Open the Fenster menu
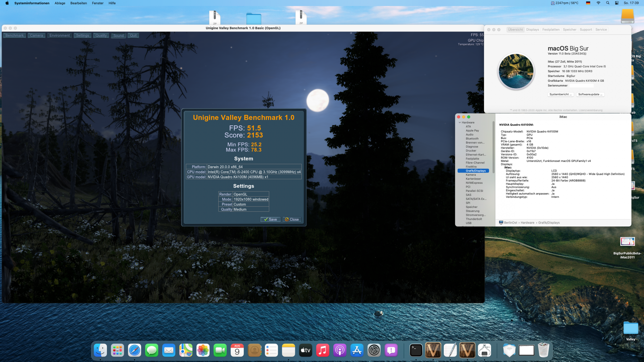This screenshot has height=362, width=644. coord(98,3)
